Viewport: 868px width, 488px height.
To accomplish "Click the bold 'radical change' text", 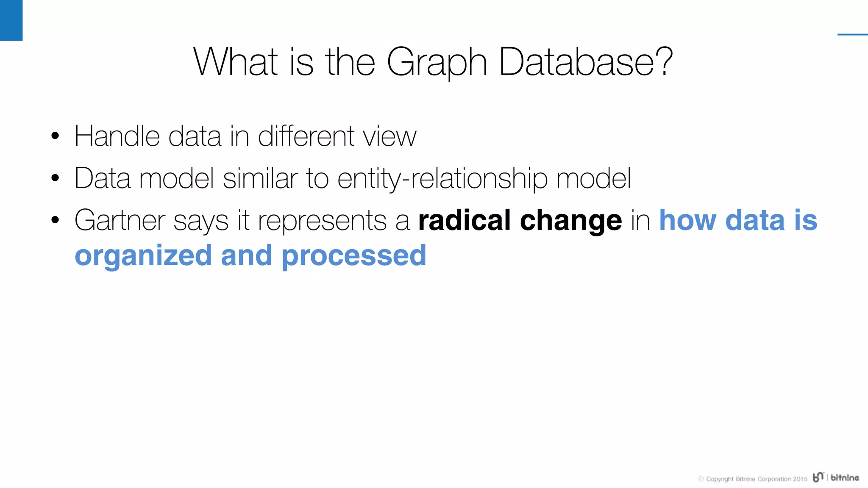I will pyautogui.click(x=520, y=221).
